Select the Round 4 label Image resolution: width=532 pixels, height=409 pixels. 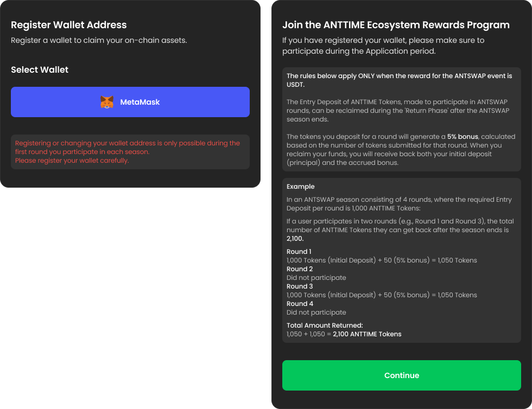point(299,304)
